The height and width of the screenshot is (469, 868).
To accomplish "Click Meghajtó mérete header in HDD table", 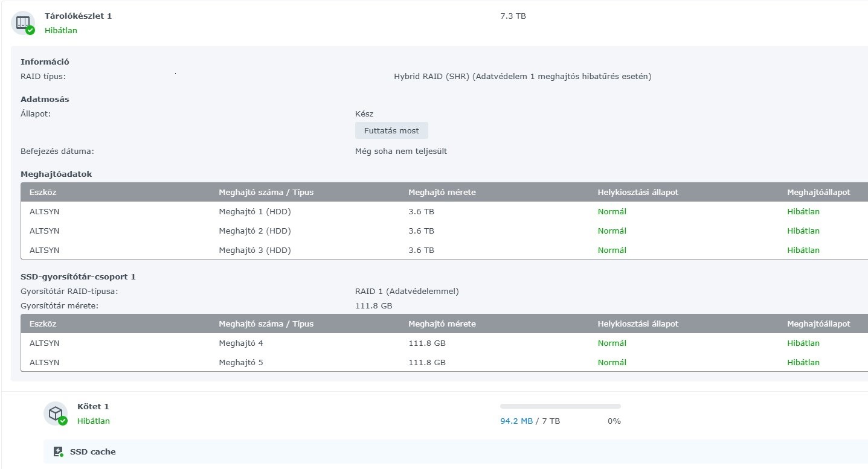I will click(x=442, y=192).
